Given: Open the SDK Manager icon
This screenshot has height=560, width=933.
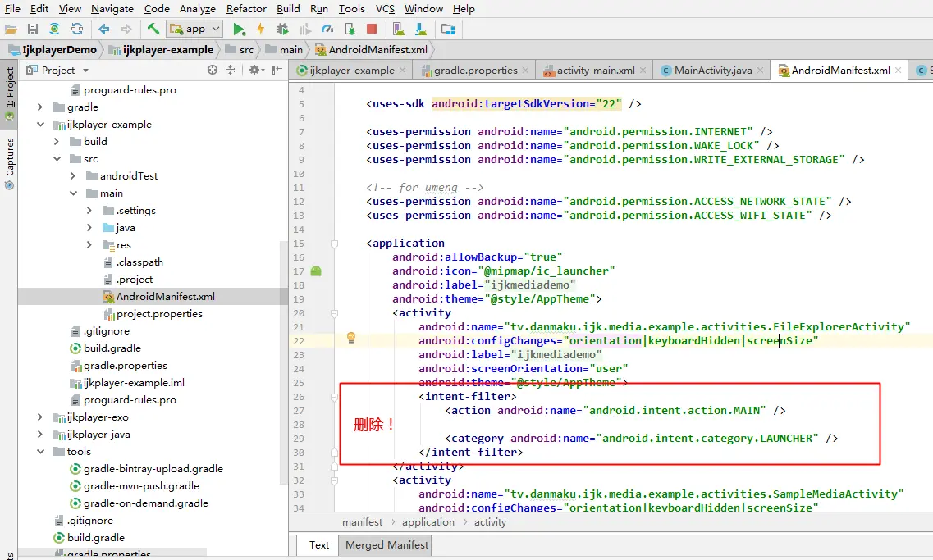Looking at the screenshot, I should point(421,29).
